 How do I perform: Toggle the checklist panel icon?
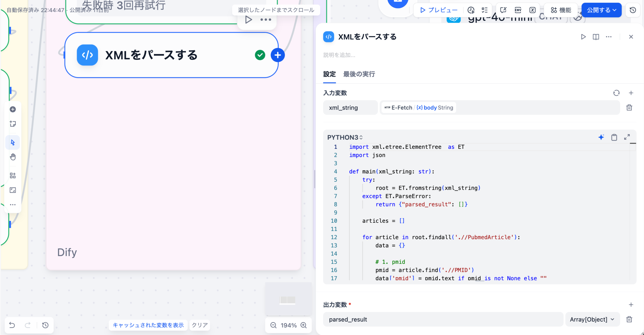pyautogui.click(x=485, y=10)
